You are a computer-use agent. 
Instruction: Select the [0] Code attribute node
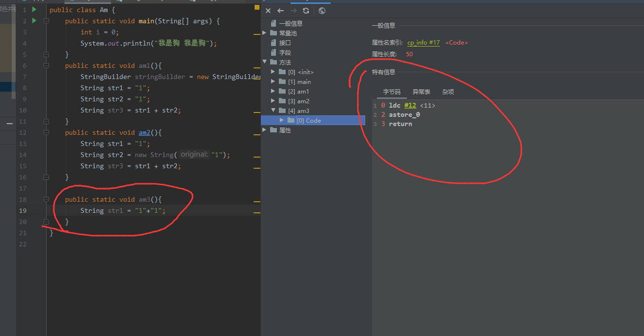point(308,120)
